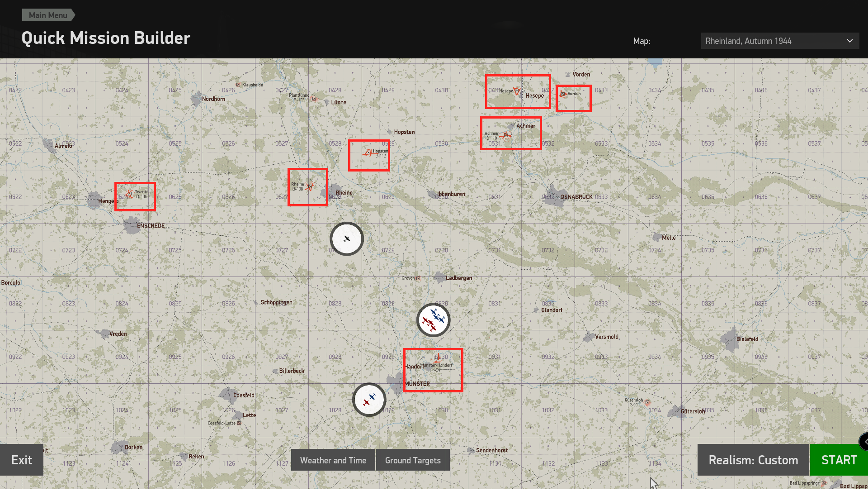Viewport: 868px width, 491px height.
Task: Start the mission with START button
Action: pyautogui.click(x=839, y=460)
